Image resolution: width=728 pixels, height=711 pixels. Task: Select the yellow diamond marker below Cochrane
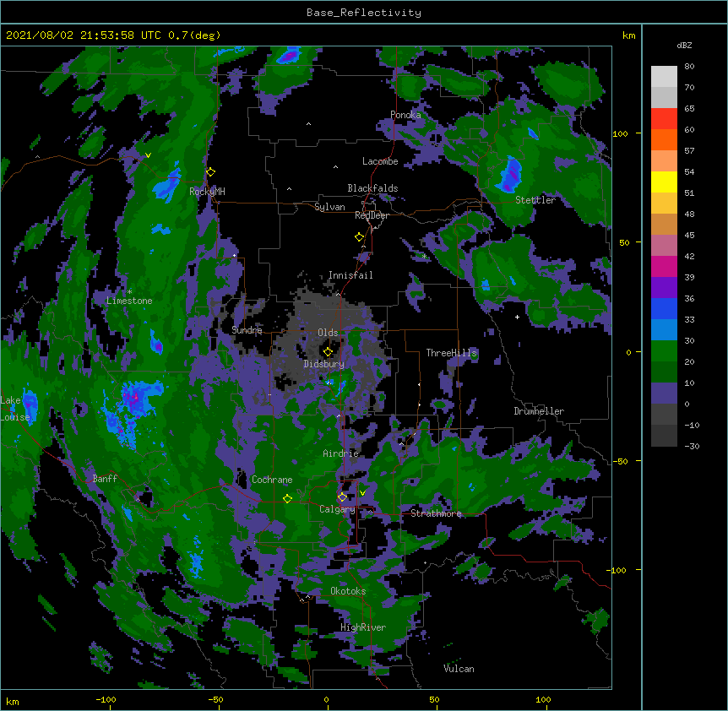click(287, 499)
